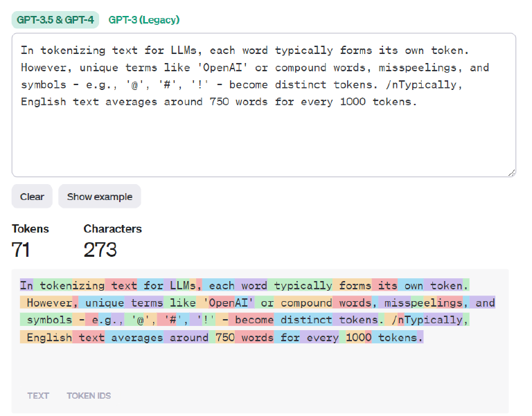Toggle the TEXT view option

tap(38, 396)
